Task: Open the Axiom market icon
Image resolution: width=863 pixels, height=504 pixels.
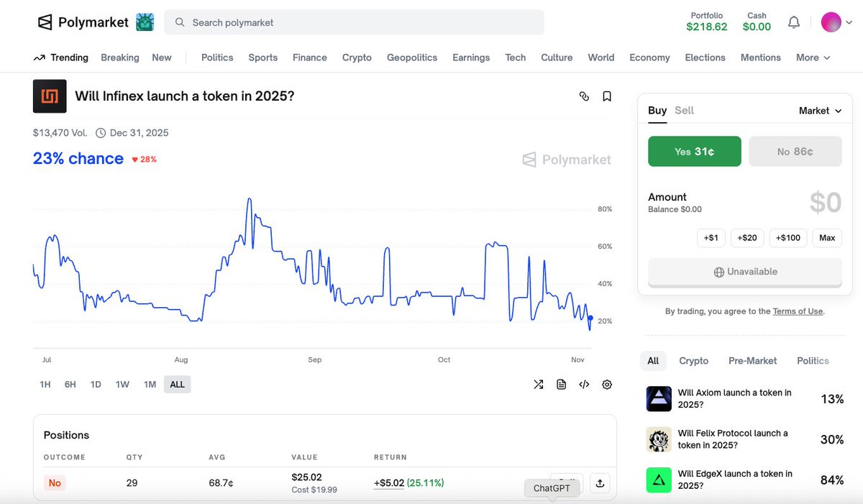Action: coord(659,398)
